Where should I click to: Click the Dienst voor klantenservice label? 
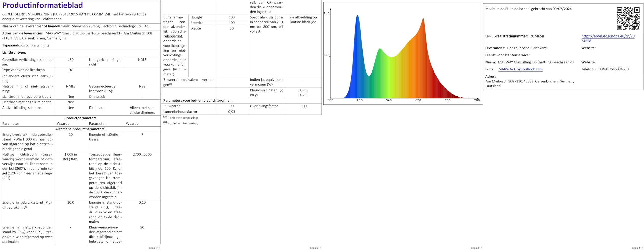507,55
